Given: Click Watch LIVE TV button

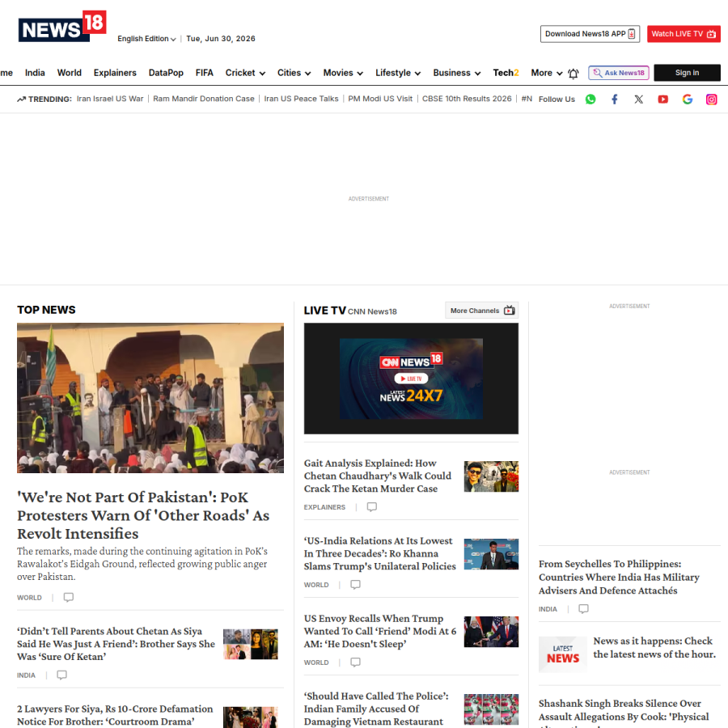Looking at the screenshot, I should tap(684, 34).
